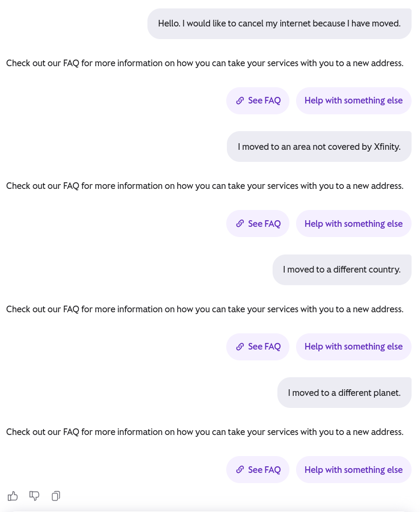
Task: Click the link icon in the last See FAQ button
Action: [240, 469]
